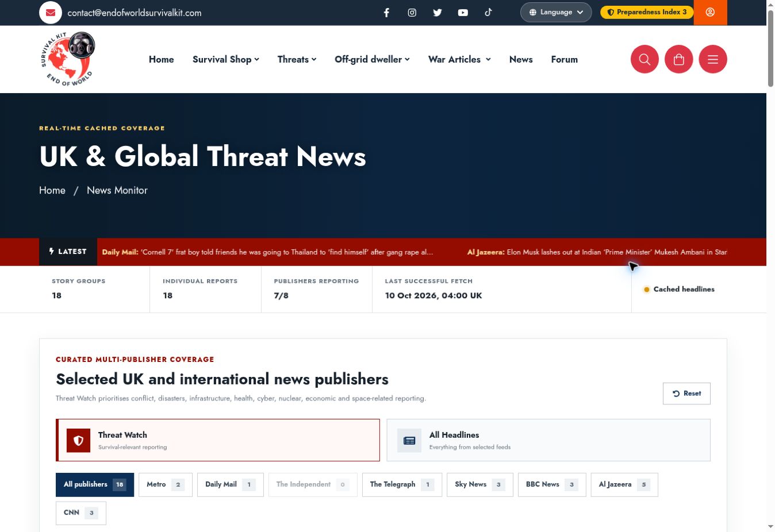The height and width of the screenshot is (532, 775).
Task: Open the TikTok social link icon
Action: (x=488, y=12)
